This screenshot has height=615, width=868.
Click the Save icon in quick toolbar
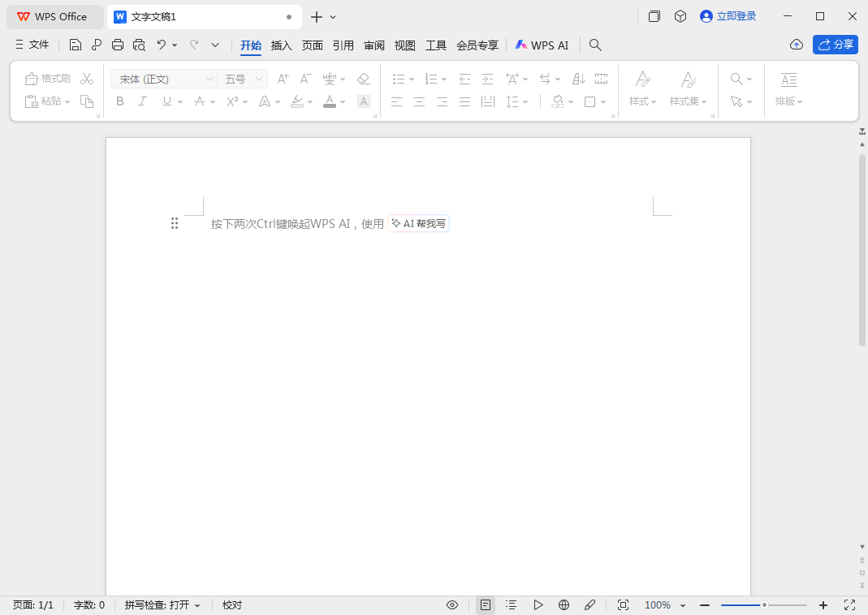[x=76, y=45]
